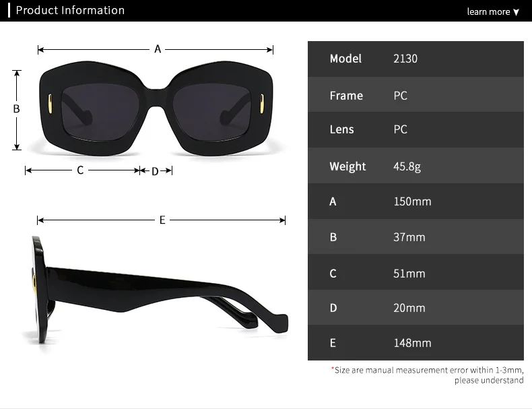This screenshot has height=409, width=532.
Task: Select the A 150mm row
Action: [x=415, y=201]
